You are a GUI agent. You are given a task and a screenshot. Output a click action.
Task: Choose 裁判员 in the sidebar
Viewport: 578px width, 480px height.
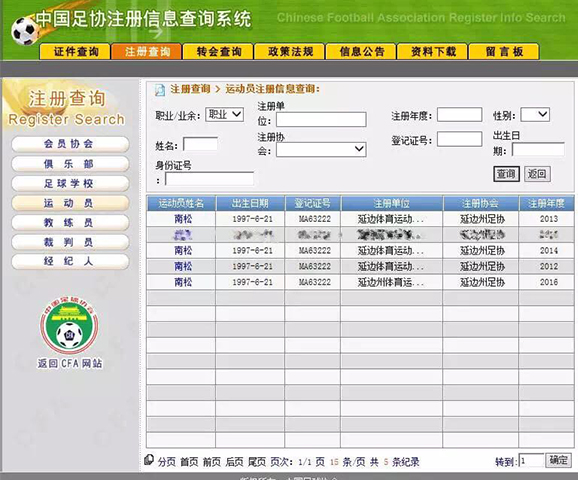coord(70,242)
